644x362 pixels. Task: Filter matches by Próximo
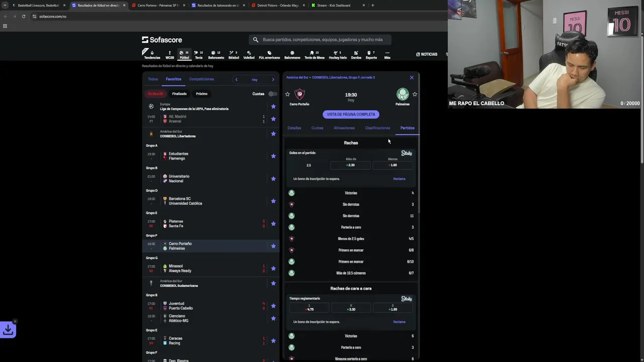tap(202, 94)
